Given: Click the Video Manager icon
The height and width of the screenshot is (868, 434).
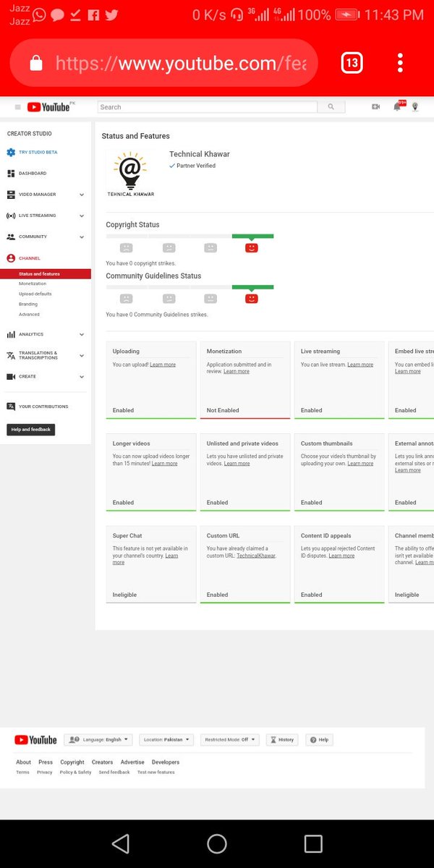Looking at the screenshot, I should click(x=11, y=195).
